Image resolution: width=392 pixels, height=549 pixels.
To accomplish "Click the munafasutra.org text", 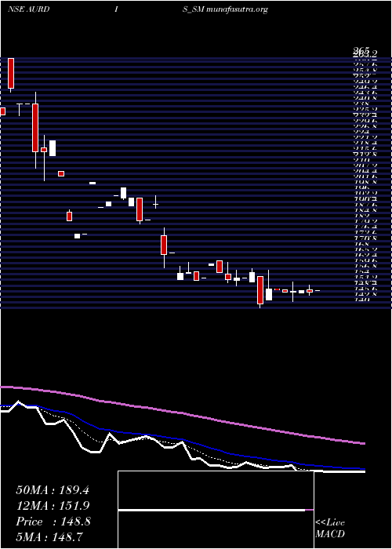I will pyautogui.click(x=238, y=9).
